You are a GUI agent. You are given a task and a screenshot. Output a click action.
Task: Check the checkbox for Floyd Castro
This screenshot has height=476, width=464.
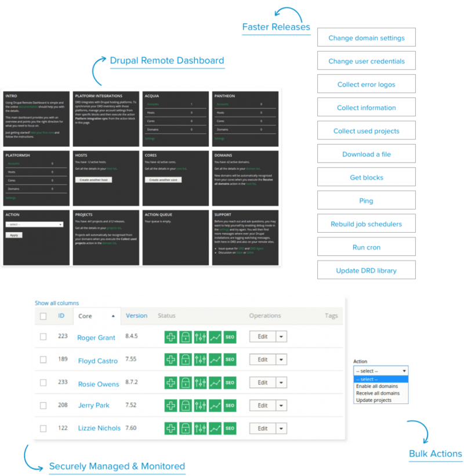42,359
